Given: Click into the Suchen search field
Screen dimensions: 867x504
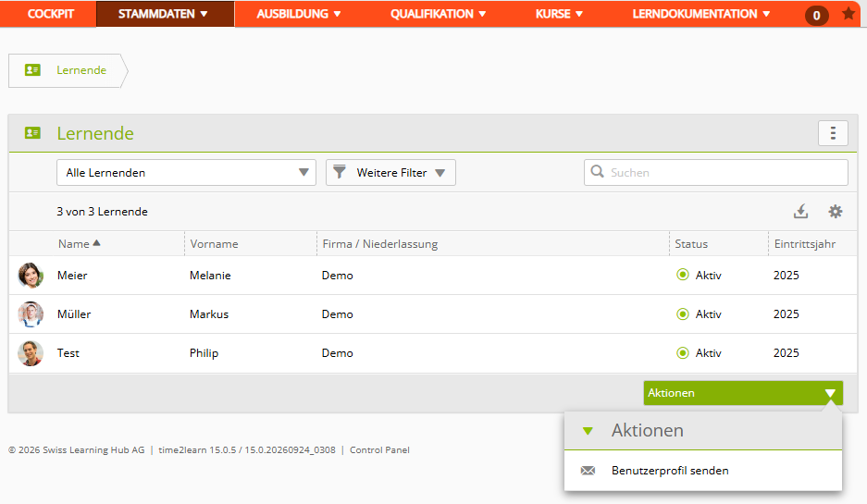Looking at the screenshot, I should point(716,172).
